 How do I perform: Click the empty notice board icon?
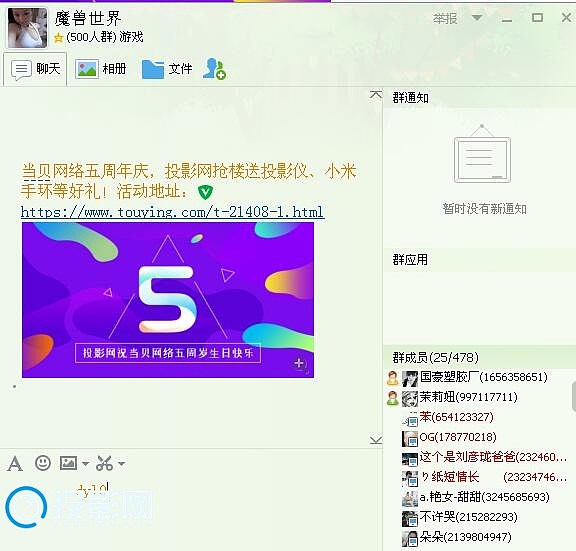point(482,154)
